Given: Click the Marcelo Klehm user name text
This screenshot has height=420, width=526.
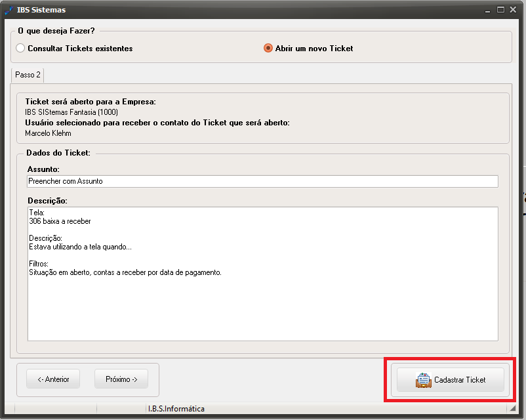Looking at the screenshot, I should point(48,133).
